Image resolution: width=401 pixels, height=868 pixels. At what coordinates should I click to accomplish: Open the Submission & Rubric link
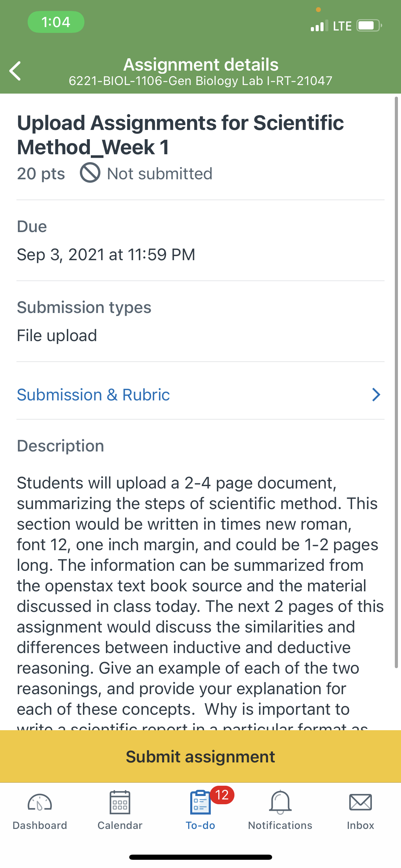pos(93,395)
